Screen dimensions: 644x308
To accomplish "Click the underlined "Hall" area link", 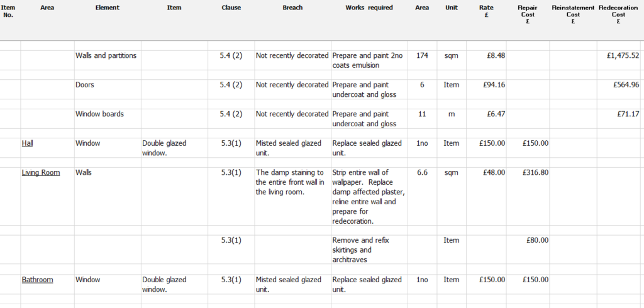I will coord(27,143).
